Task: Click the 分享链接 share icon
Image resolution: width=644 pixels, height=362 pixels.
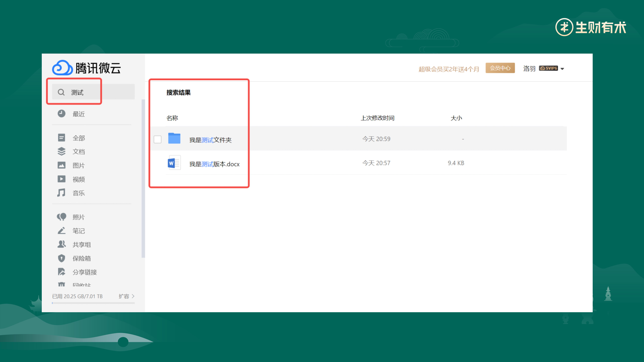Action: point(62,272)
